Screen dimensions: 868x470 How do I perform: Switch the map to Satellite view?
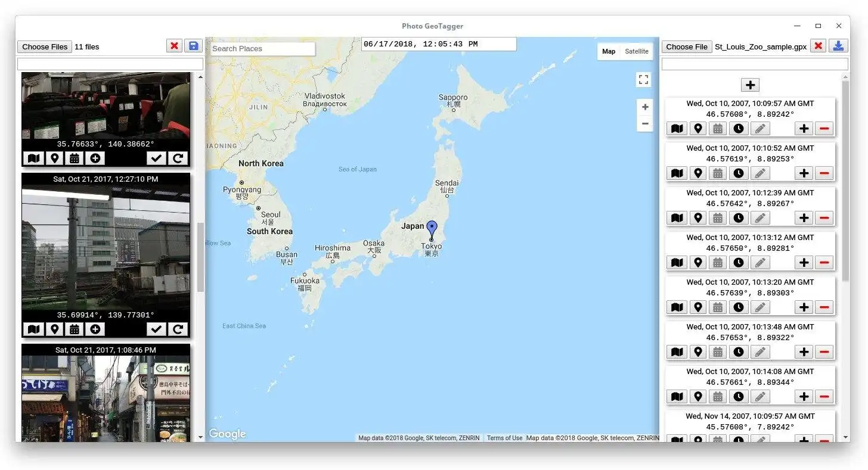click(x=637, y=51)
